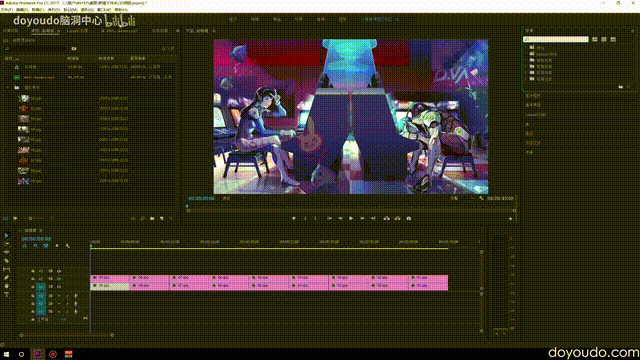The width and height of the screenshot is (640, 360).
Task: Open the first menu in the menu bar
Action: 6,9
